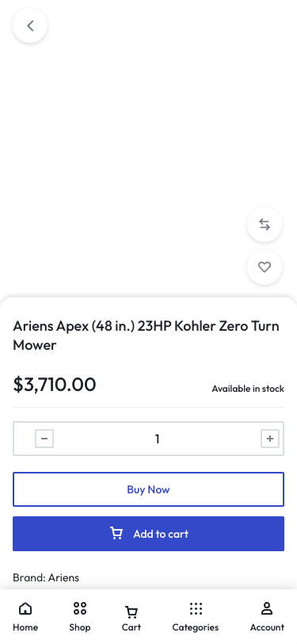Tap the compare arrows icon

click(x=265, y=224)
